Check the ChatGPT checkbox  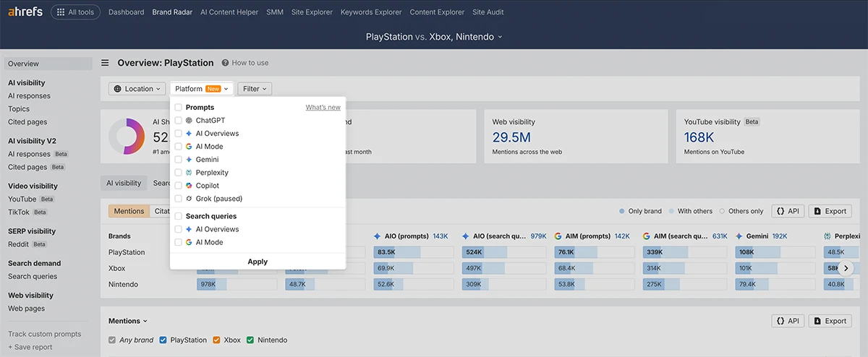point(179,121)
